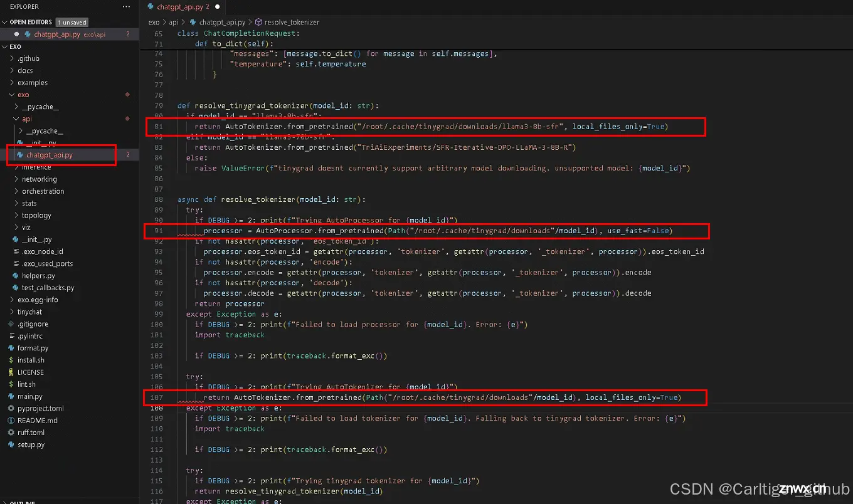Click gear icon of pyproject.toml
The height and width of the screenshot is (504, 853).
11,408
